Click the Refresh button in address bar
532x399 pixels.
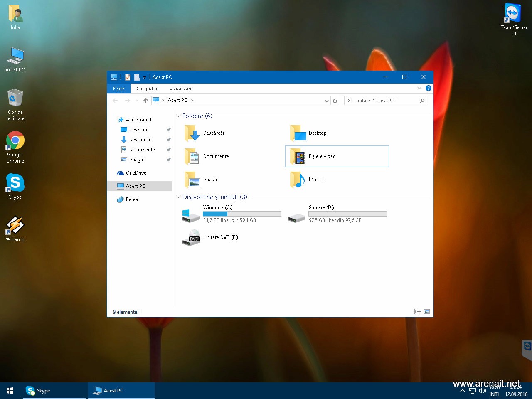tap(335, 101)
